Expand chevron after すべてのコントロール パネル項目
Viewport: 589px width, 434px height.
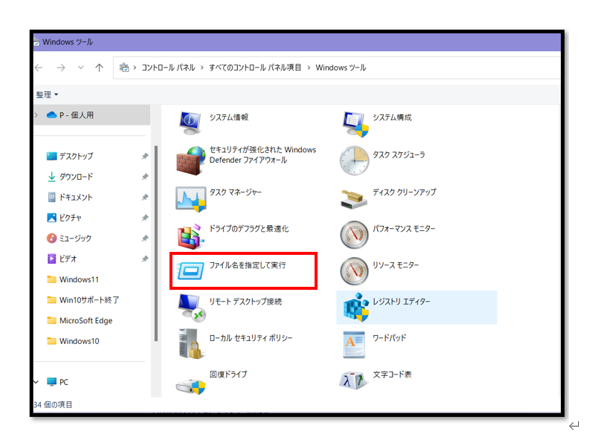pyautogui.click(x=309, y=68)
